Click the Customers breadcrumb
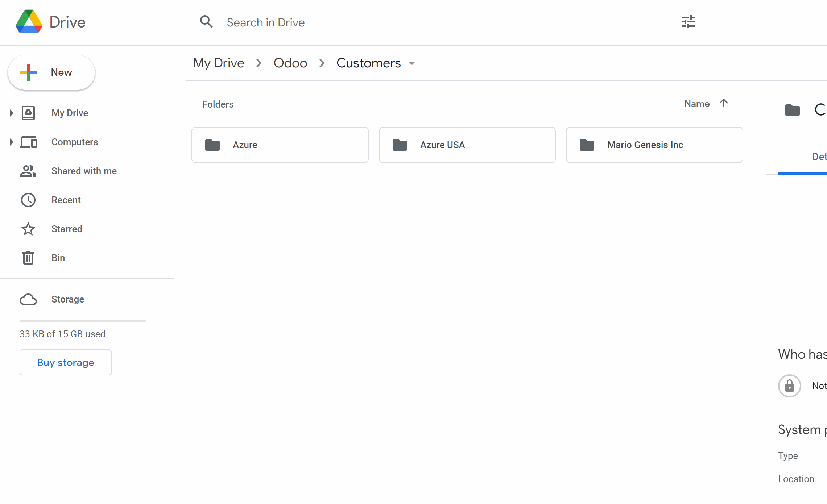827x504 pixels. point(369,63)
